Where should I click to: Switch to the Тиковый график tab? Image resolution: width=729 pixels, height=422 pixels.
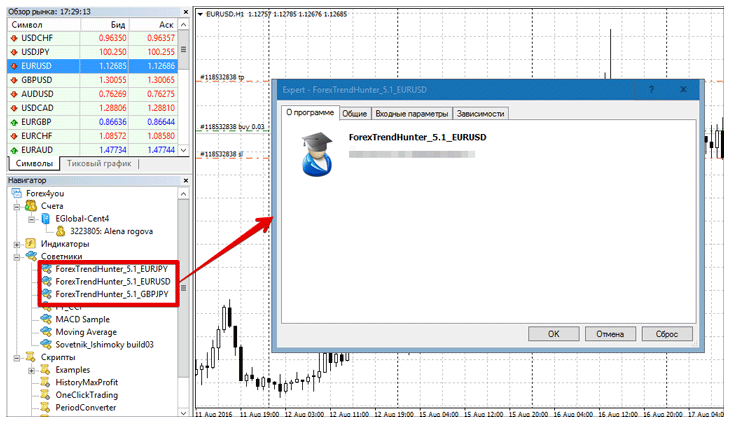[99, 163]
